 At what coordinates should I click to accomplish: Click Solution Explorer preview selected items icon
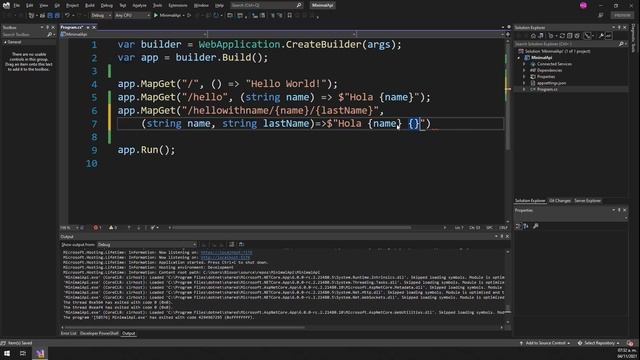click(x=609, y=36)
